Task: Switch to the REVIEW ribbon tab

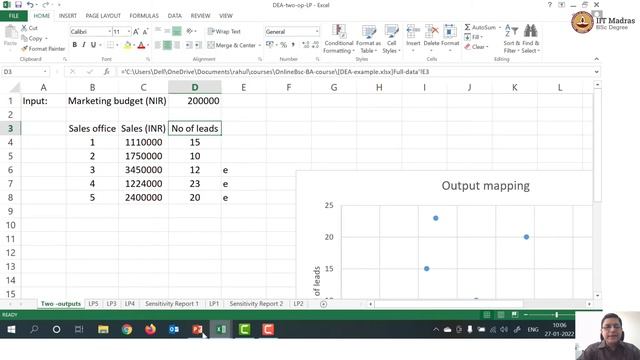Action: pyautogui.click(x=200, y=16)
